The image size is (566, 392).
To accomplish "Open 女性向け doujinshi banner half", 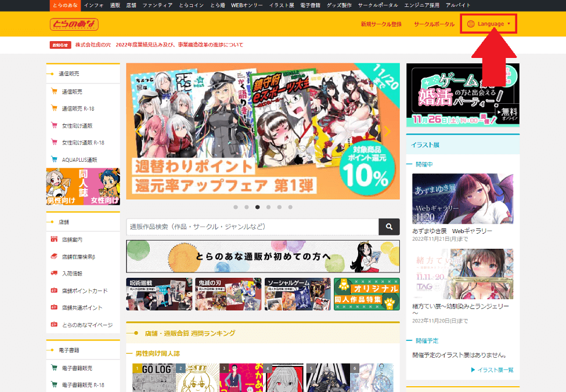I will (102, 187).
